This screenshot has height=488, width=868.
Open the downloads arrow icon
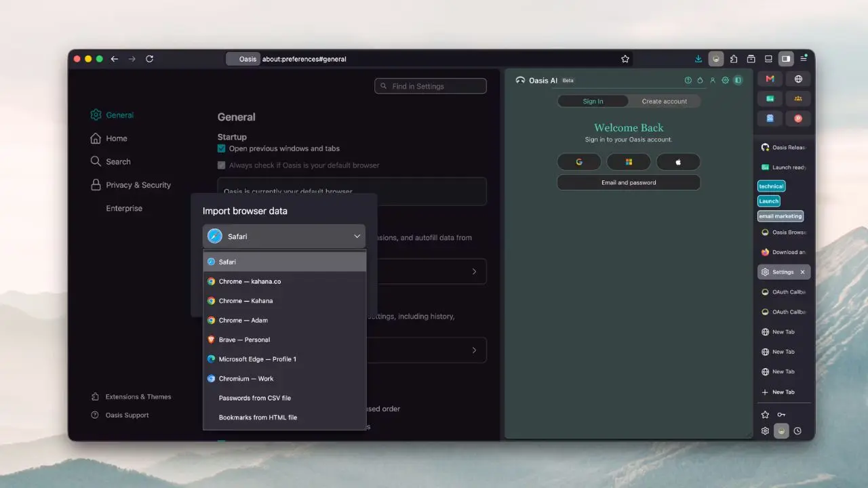tap(698, 59)
